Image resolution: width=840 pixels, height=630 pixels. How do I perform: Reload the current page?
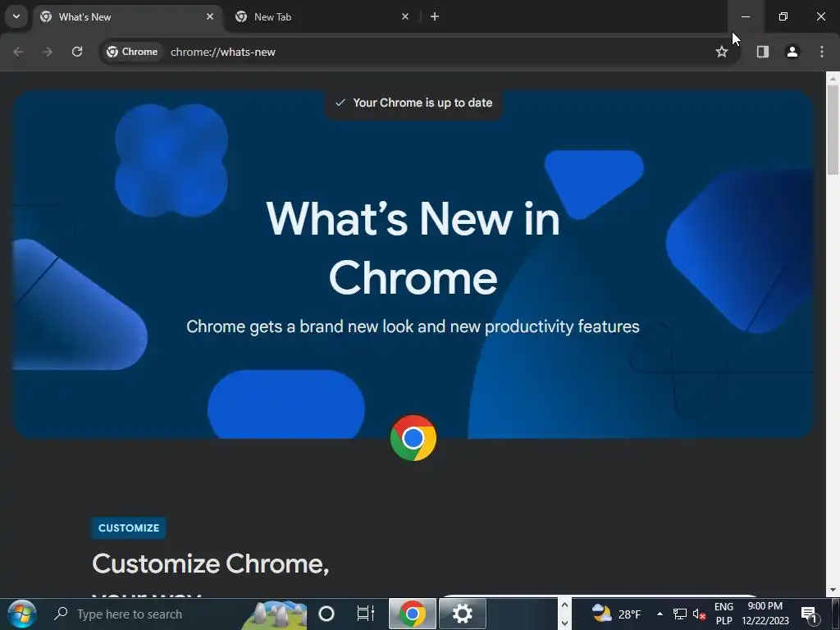coord(77,52)
